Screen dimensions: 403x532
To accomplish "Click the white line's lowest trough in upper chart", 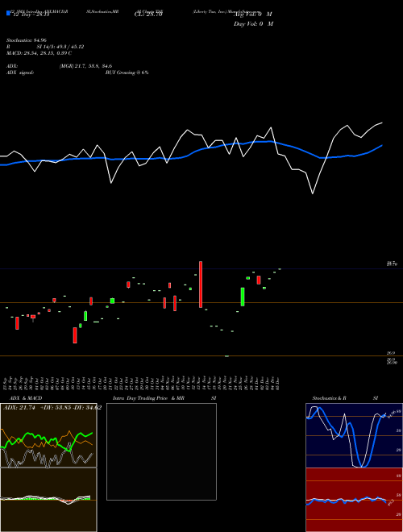I will 313,193.
